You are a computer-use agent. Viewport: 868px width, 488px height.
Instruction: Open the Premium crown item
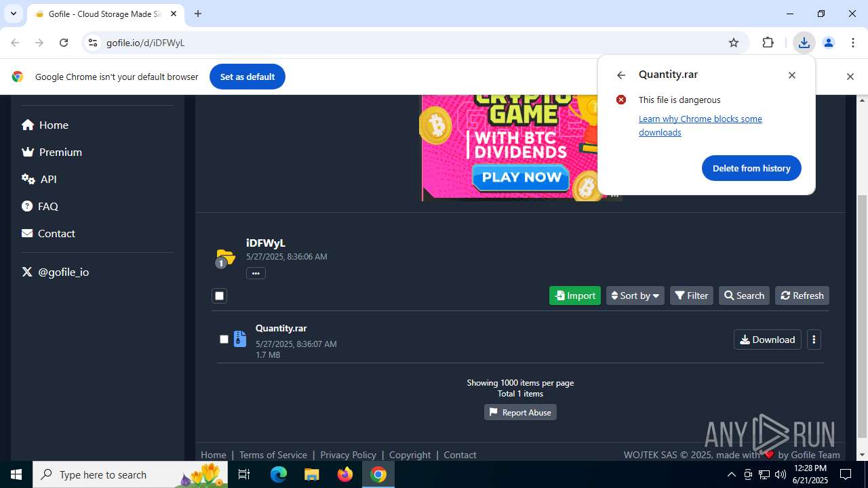(x=52, y=152)
